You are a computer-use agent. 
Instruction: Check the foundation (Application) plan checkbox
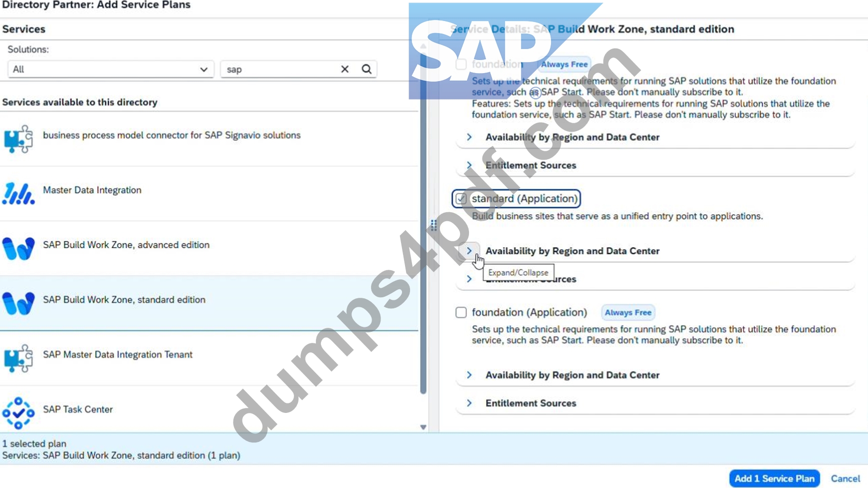point(461,312)
